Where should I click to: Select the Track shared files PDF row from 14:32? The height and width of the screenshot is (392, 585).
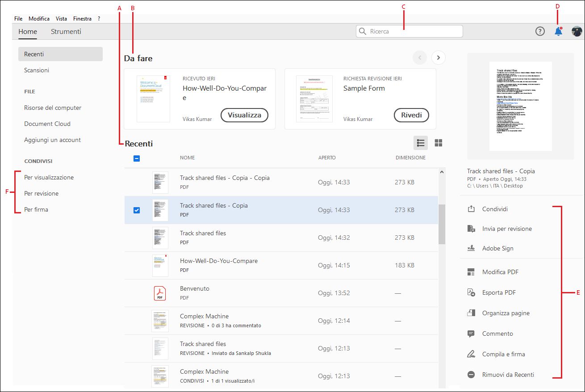pyautogui.click(x=281, y=238)
